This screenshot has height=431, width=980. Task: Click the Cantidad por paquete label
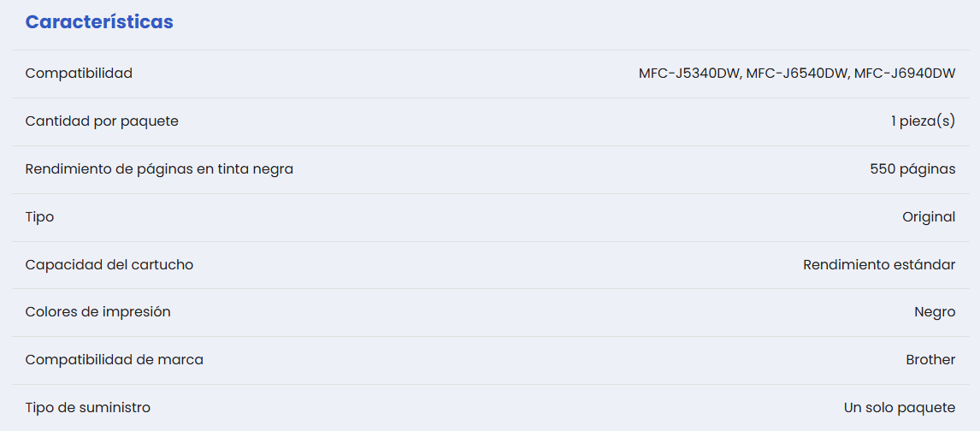(x=102, y=121)
